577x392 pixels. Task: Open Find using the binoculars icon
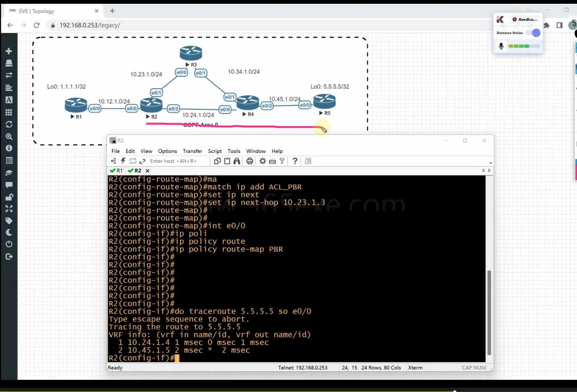point(237,161)
